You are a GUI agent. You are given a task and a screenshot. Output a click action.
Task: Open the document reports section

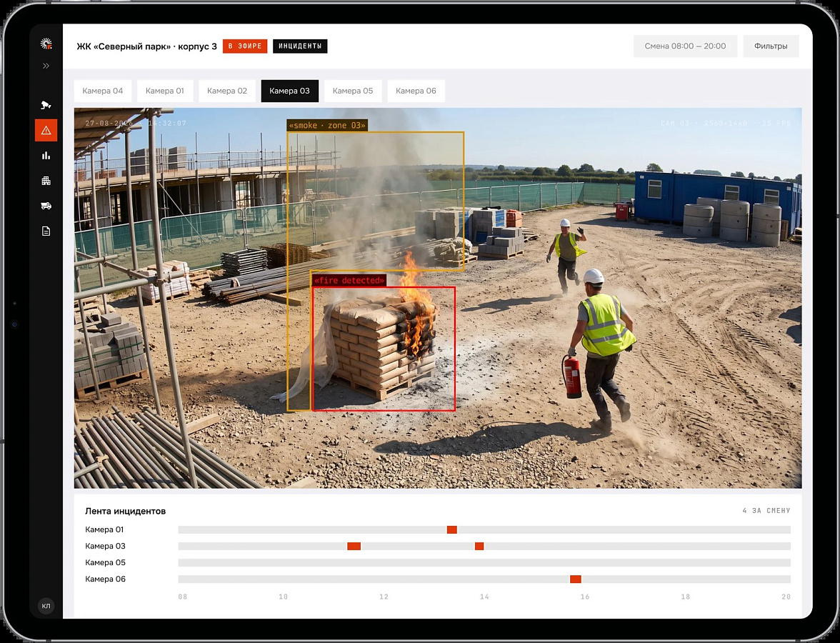click(46, 231)
